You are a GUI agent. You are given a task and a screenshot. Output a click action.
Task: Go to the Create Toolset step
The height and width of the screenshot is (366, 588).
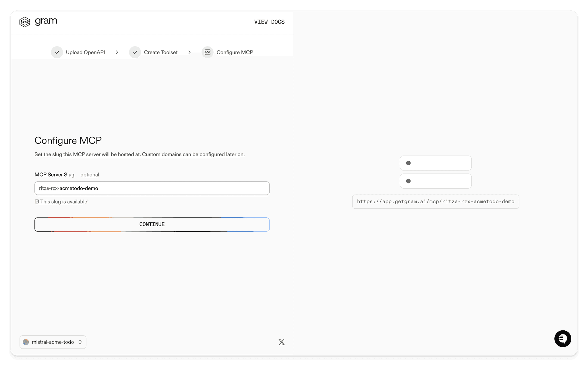(161, 52)
